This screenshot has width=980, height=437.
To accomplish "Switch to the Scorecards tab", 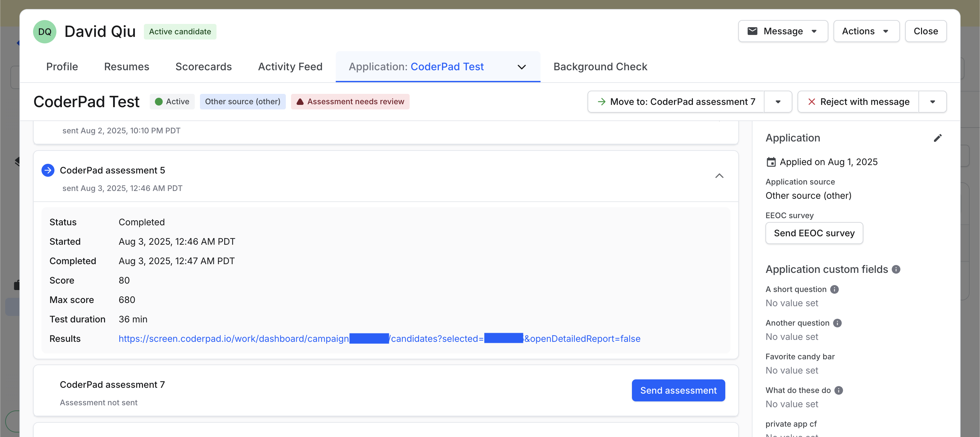I will [x=204, y=66].
